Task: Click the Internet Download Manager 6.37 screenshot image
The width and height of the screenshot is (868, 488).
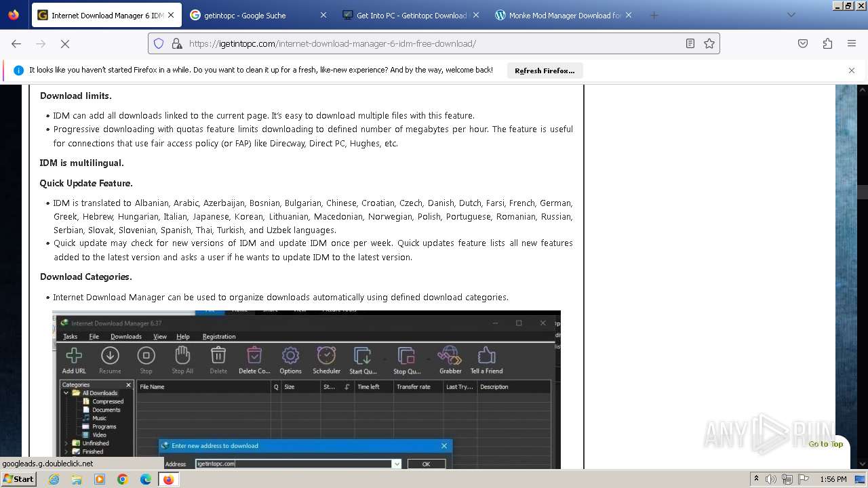Action: (x=307, y=390)
